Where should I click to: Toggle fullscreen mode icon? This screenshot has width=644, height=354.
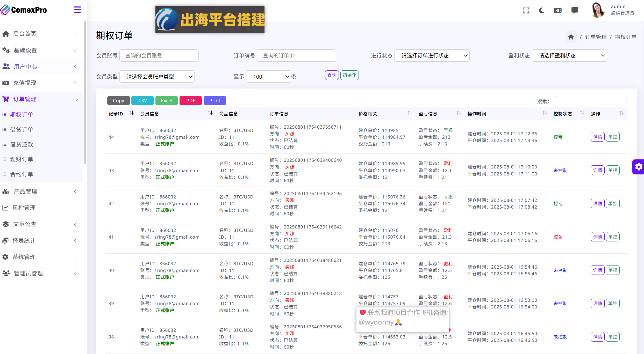(526, 10)
